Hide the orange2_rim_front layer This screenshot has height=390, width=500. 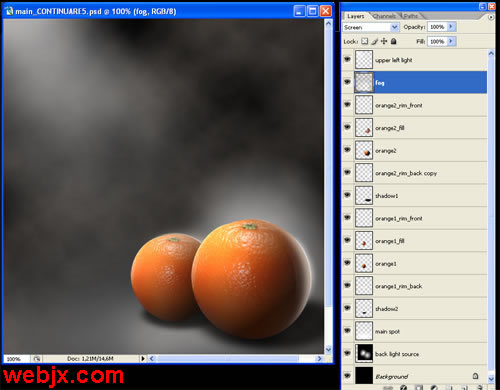coord(347,104)
